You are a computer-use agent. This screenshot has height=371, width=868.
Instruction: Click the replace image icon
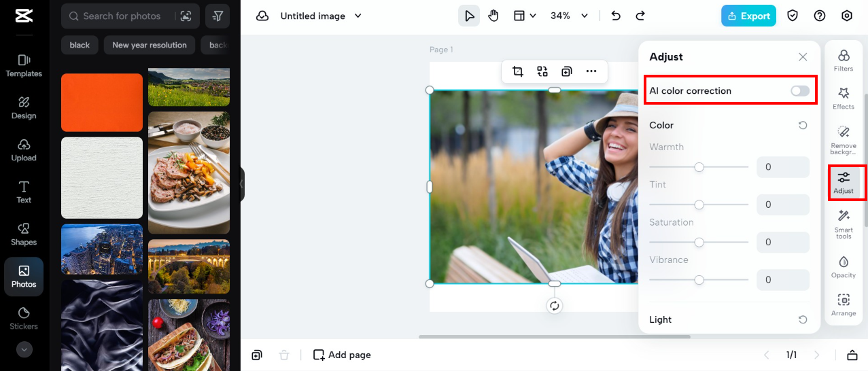click(x=542, y=71)
